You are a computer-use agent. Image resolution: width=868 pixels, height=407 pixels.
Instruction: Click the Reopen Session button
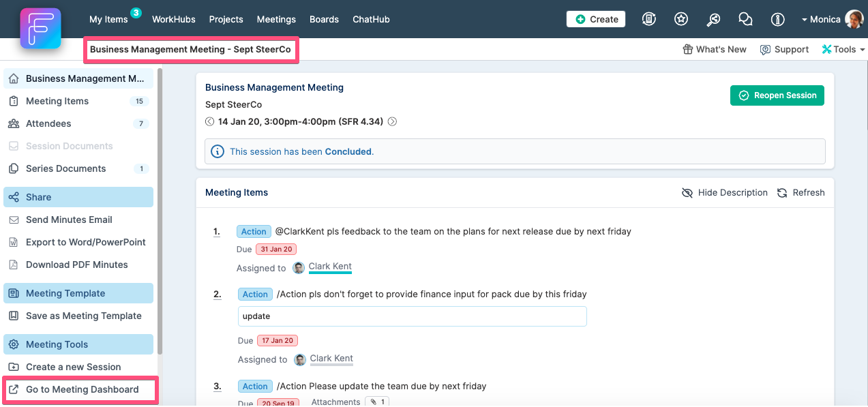pos(777,95)
